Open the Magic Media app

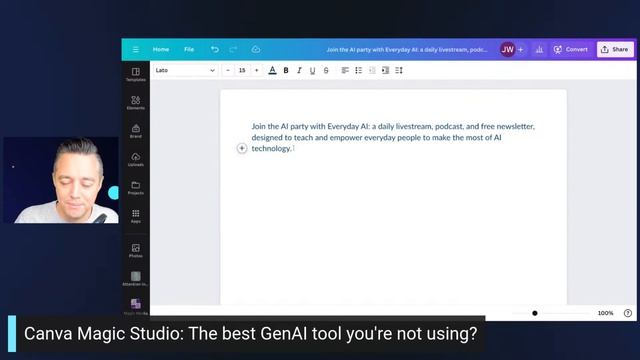(x=136, y=307)
